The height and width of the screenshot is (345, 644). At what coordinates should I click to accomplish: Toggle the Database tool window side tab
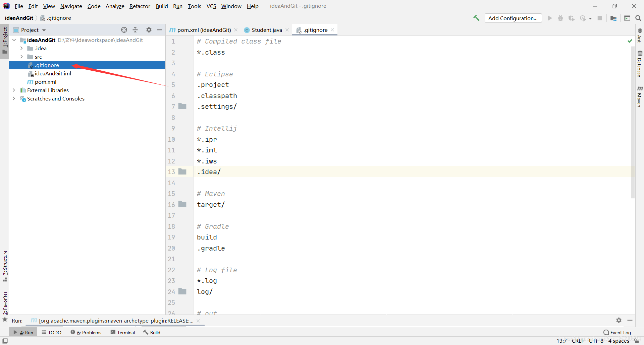pyautogui.click(x=640, y=64)
